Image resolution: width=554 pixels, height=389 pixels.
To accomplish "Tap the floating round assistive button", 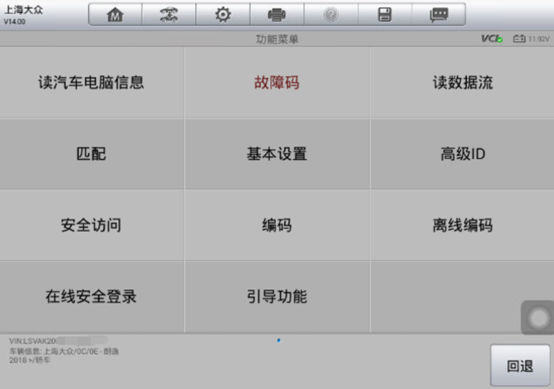I will [x=538, y=318].
